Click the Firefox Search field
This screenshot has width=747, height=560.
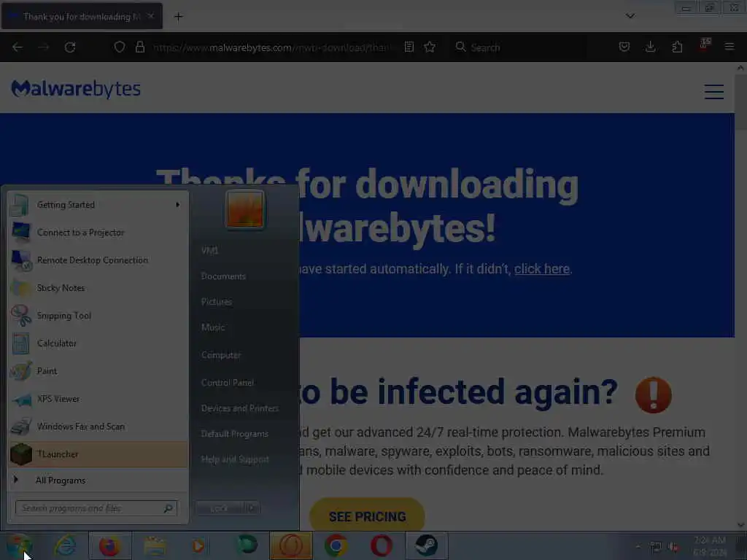coord(519,47)
